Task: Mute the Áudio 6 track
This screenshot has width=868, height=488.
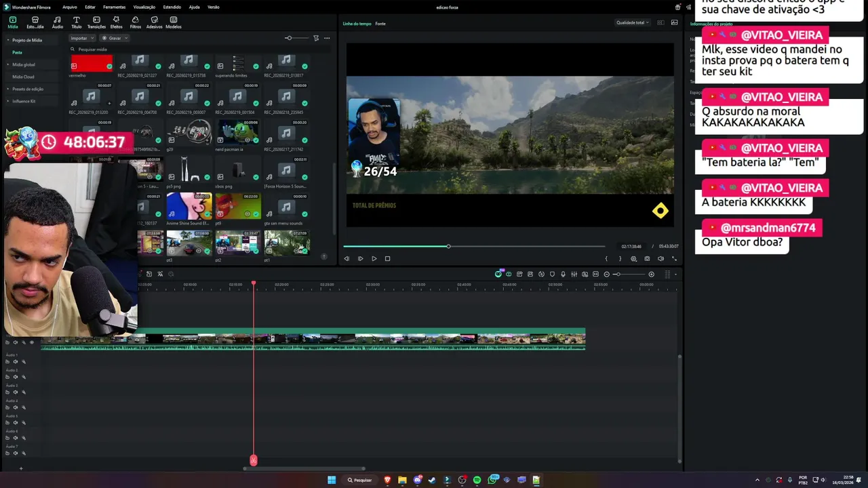Action: point(15,438)
